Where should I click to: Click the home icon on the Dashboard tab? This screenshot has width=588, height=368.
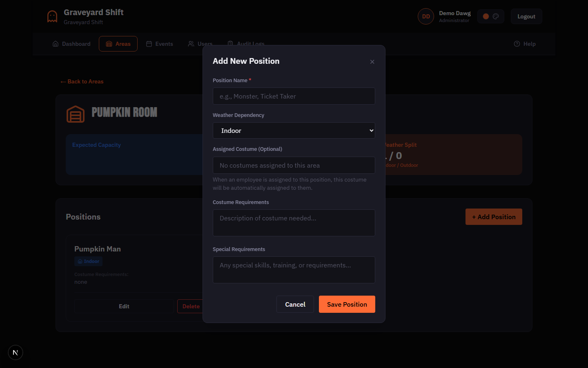[56, 43]
